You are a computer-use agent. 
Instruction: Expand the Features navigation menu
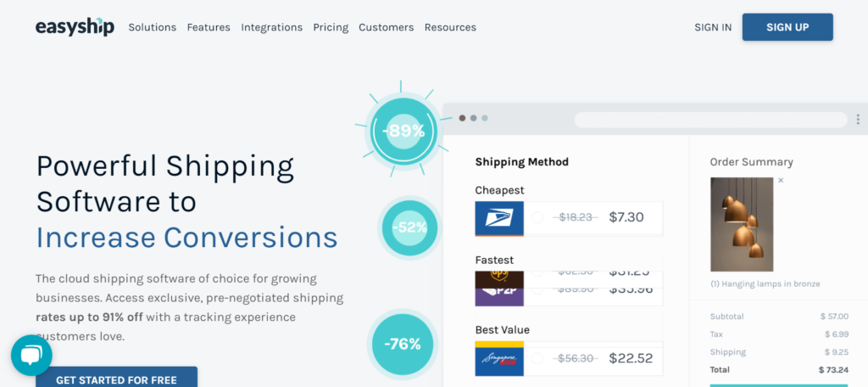(209, 27)
